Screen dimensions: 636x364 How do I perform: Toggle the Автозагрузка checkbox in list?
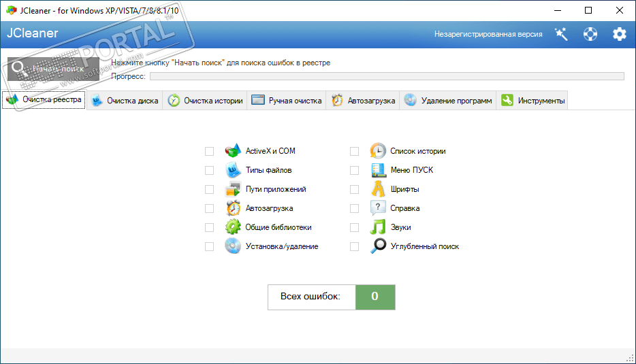tap(209, 208)
